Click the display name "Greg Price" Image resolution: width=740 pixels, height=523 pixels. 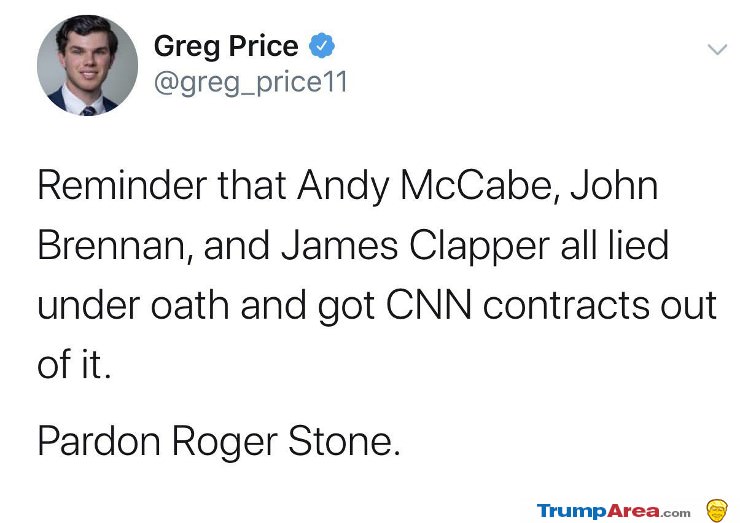coord(226,46)
